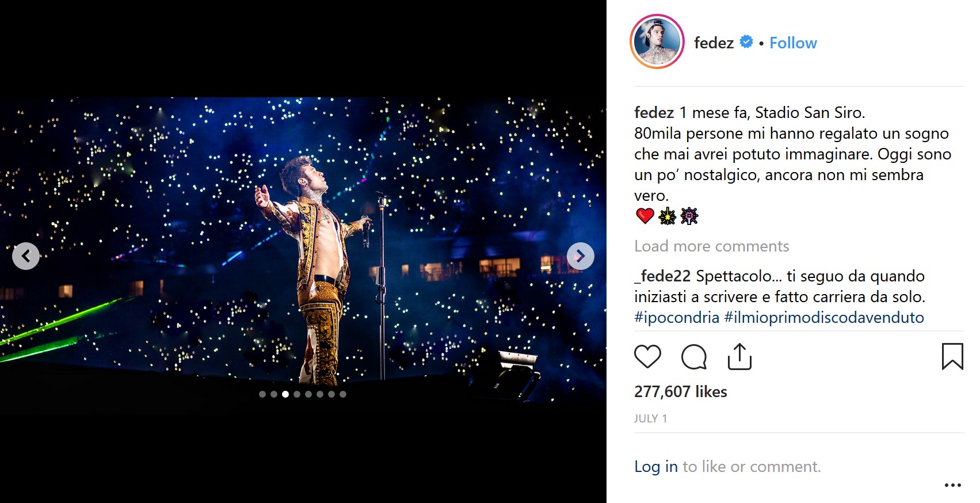Share the post via the share arrow icon
This screenshot has height=503, width=980.
(739, 357)
